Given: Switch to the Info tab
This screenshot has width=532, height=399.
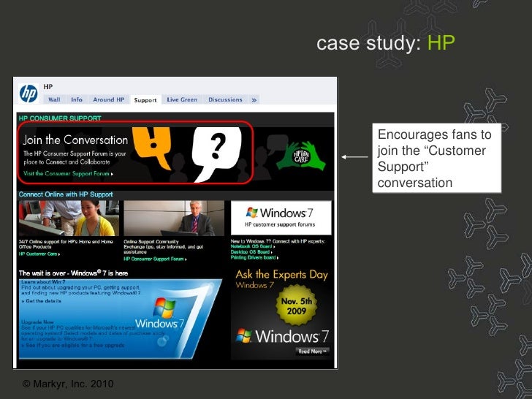Looking at the screenshot, I should point(77,99).
